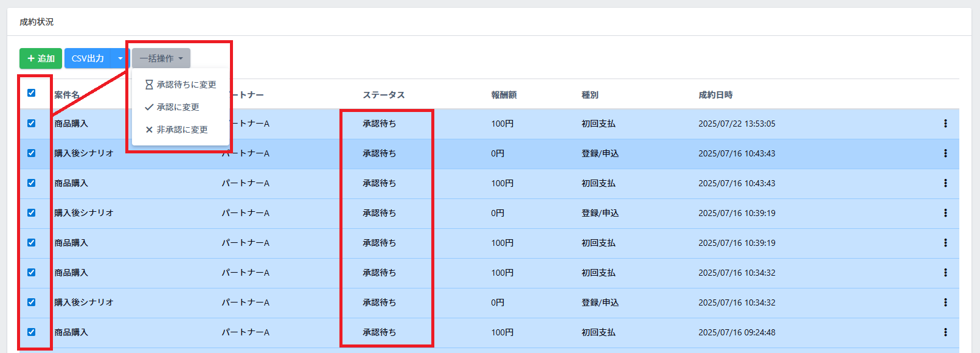
Task: Open three-dot menu on 10:34:32 商品購入 row
Action: pos(945,273)
